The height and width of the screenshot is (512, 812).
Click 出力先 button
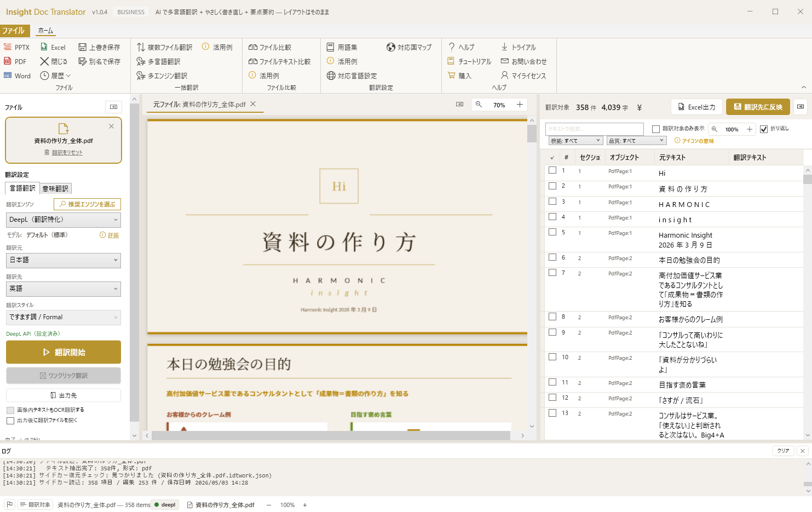coord(64,395)
